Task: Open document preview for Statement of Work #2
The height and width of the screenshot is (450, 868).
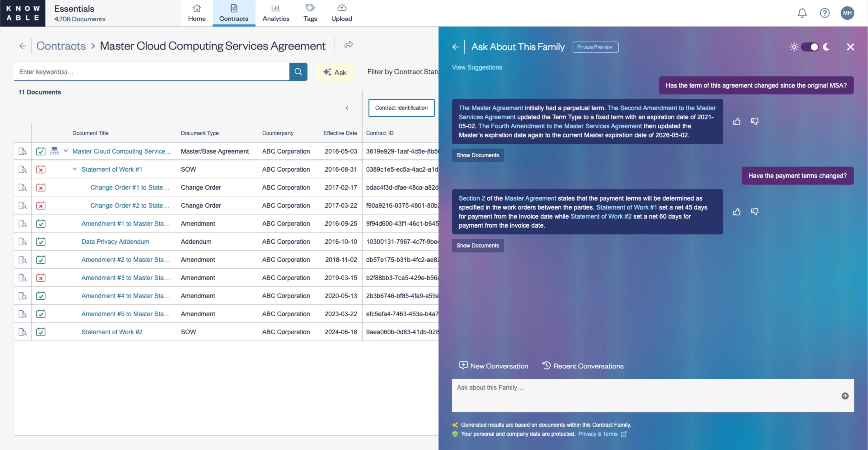Action: (23, 332)
